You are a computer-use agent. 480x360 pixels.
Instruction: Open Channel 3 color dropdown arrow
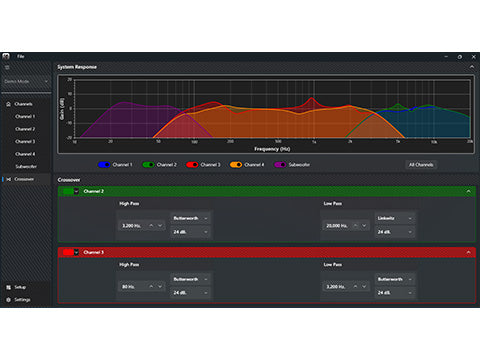76,252
